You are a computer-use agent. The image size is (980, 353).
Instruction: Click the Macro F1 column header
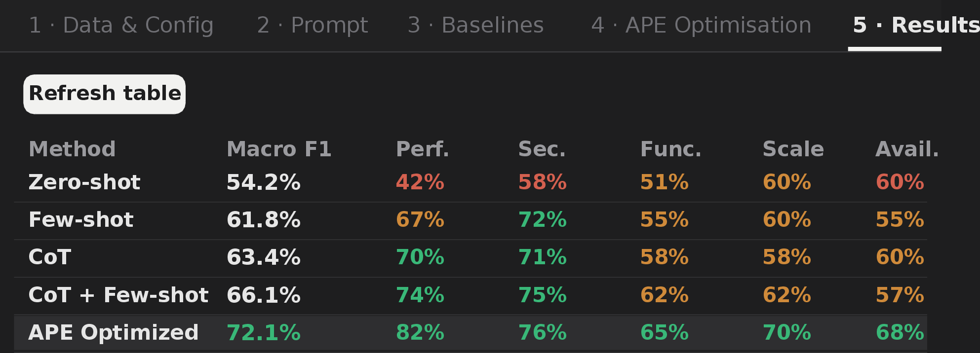[x=279, y=149]
